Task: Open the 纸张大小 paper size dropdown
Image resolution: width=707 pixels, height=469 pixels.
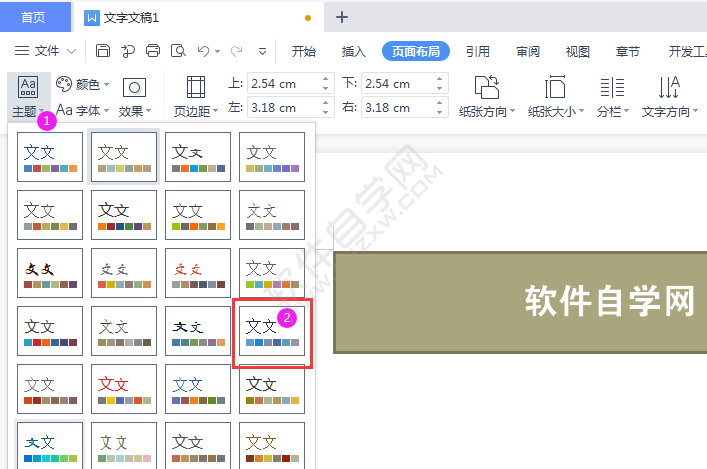Action: 556,97
